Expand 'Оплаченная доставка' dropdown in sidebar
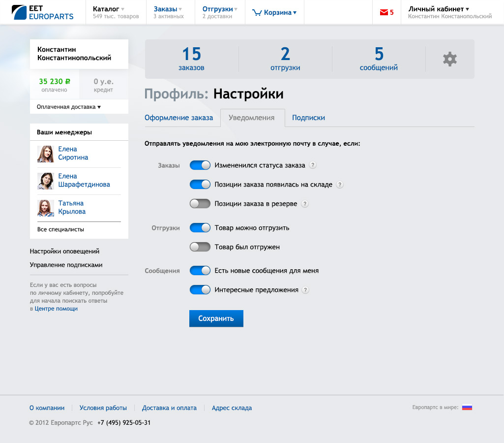This screenshot has width=504, height=443. tap(68, 107)
